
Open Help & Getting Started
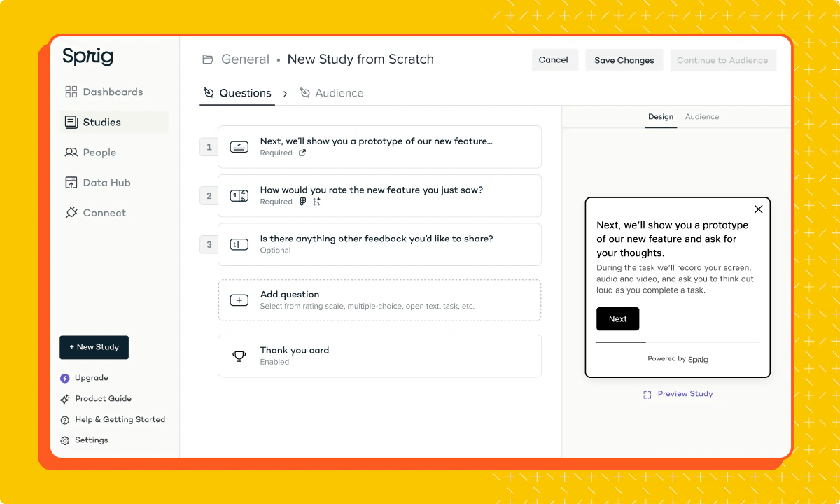120,420
